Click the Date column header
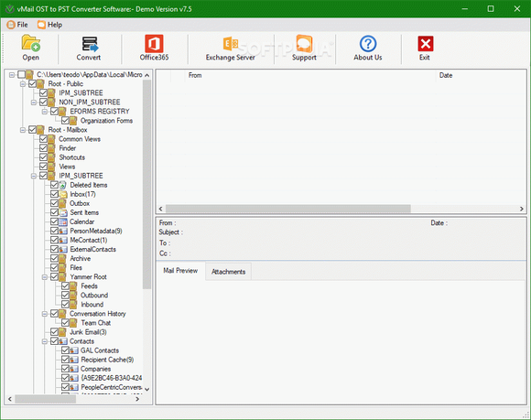This screenshot has height=420, width=531. click(x=446, y=75)
